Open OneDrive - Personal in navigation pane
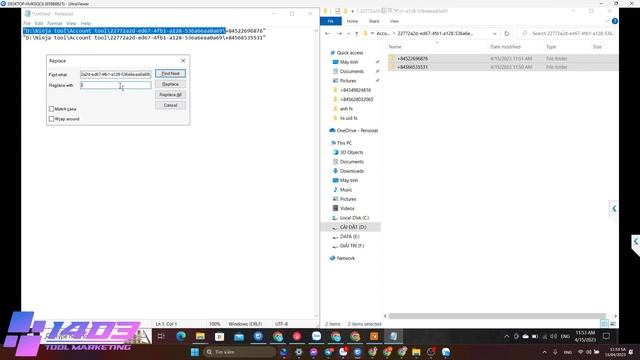 pos(357,131)
